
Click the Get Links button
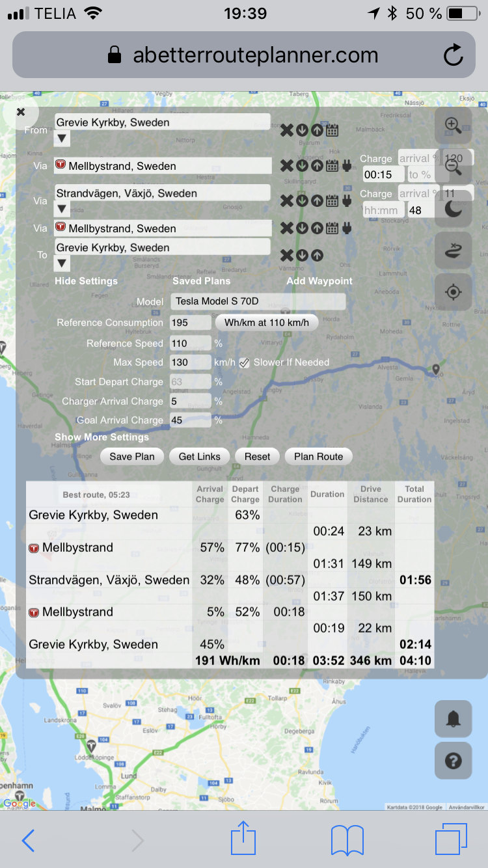point(200,457)
